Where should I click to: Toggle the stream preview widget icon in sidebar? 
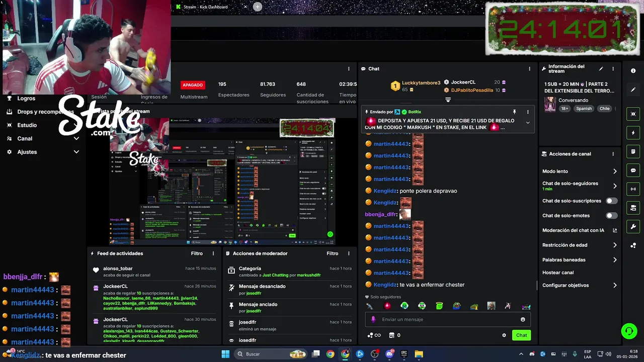click(x=633, y=114)
